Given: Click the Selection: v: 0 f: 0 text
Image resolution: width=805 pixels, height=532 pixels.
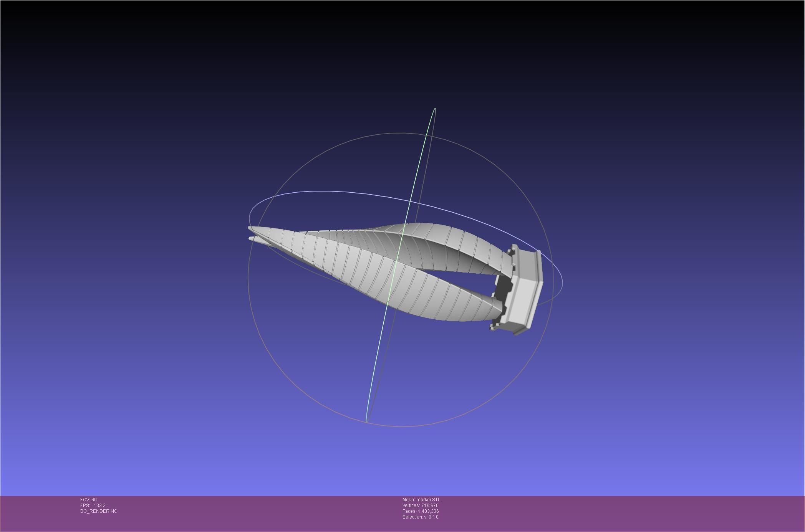Looking at the screenshot, I should (420, 517).
